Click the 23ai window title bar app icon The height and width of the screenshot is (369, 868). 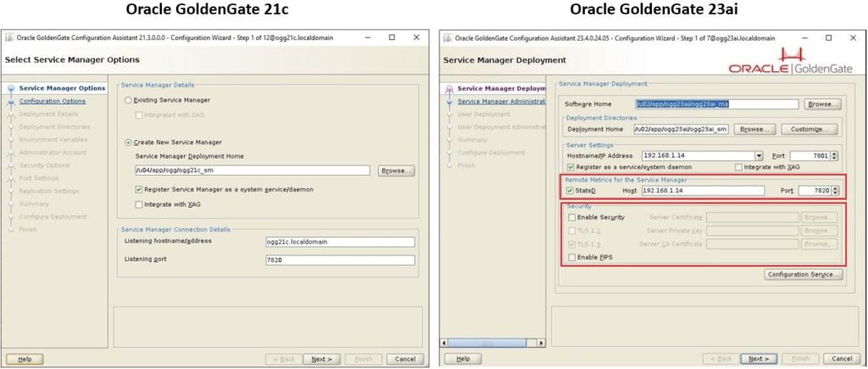[x=448, y=38]
